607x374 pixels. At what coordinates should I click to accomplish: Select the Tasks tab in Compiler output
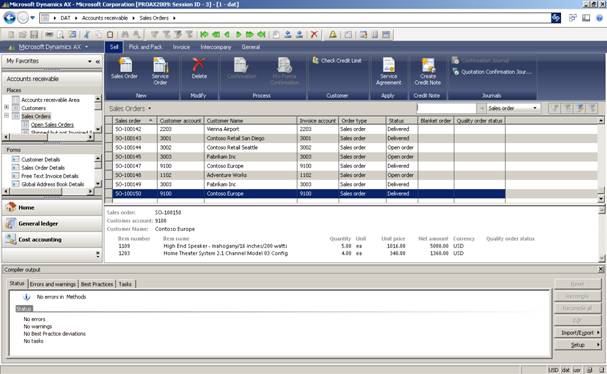[125, 284]
